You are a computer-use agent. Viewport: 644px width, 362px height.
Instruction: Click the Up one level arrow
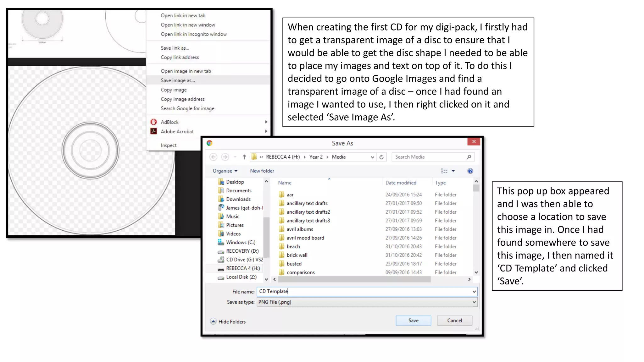click(x=244, y=157)
